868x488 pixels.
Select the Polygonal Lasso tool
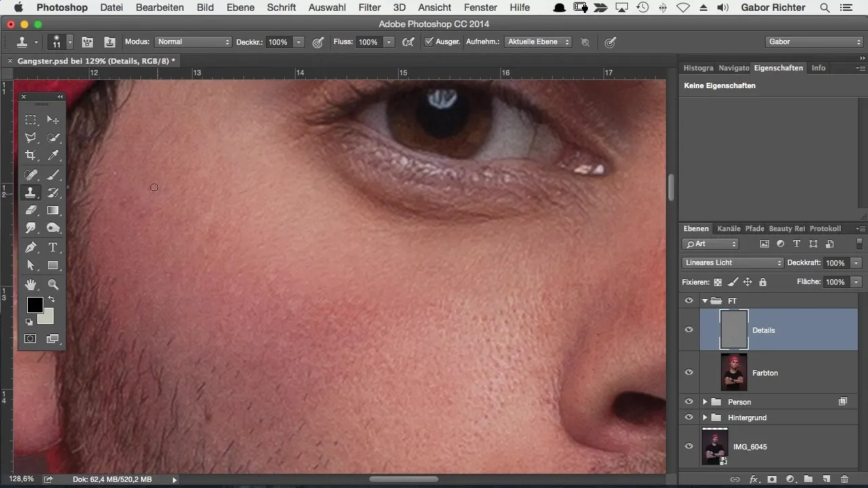[x=31, y=138]
